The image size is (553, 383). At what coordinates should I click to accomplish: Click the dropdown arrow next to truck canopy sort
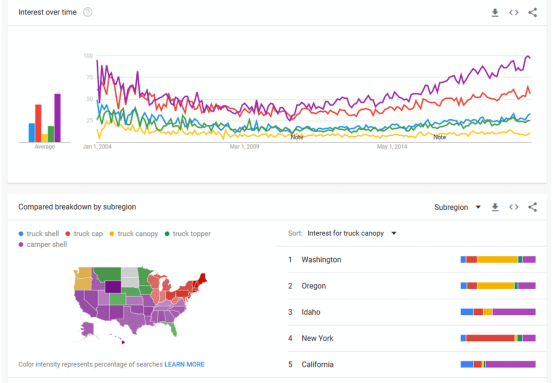(x=394, y=233)
